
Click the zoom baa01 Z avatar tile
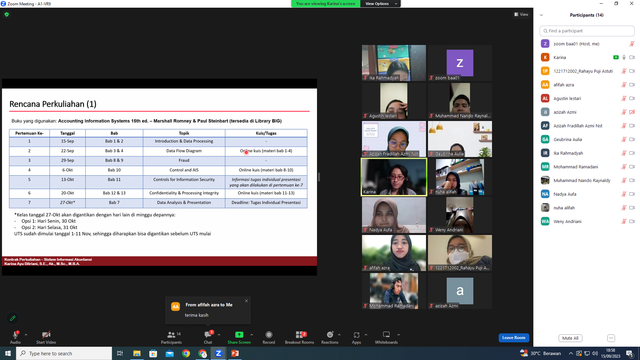(x=460, y=63)
